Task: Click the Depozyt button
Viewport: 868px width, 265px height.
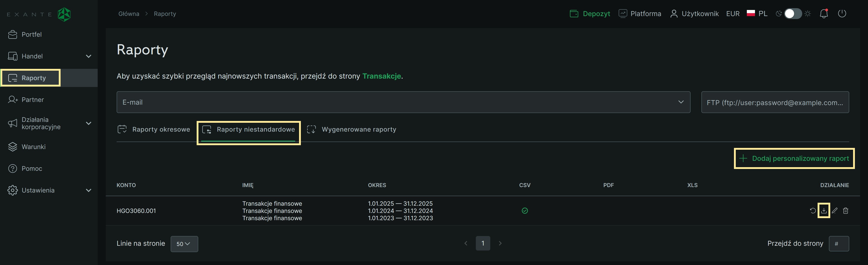Action: (590, 14)
